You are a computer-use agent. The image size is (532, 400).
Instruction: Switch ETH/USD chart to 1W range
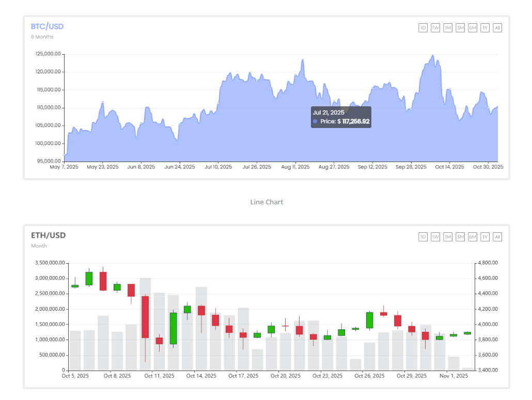(x=435, y=237)
